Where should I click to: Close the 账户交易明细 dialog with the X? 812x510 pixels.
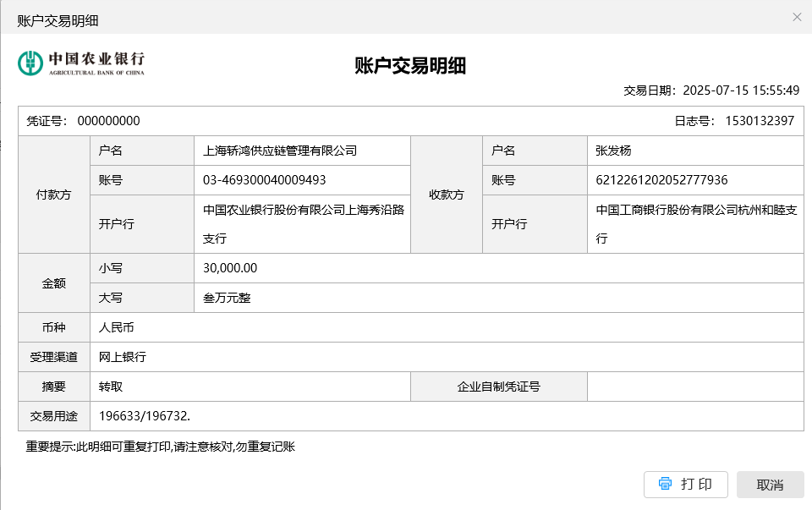coord(796,17)
